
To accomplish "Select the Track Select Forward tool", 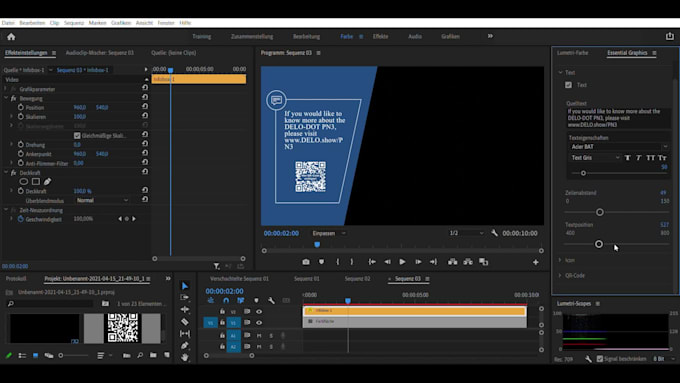I will [185, 298].
